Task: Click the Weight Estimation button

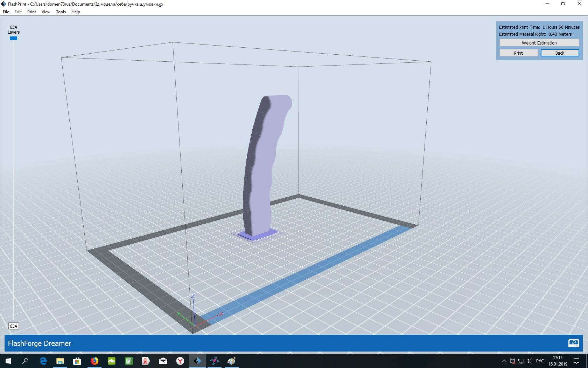Action: (539, 43)
